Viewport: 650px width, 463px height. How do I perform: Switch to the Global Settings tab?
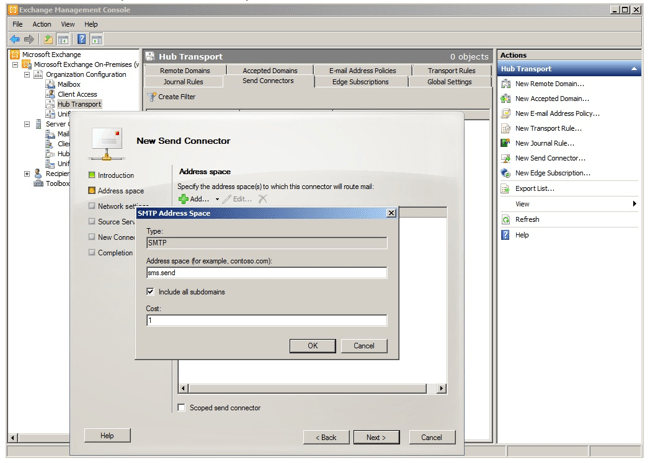[x=449, y=82]
